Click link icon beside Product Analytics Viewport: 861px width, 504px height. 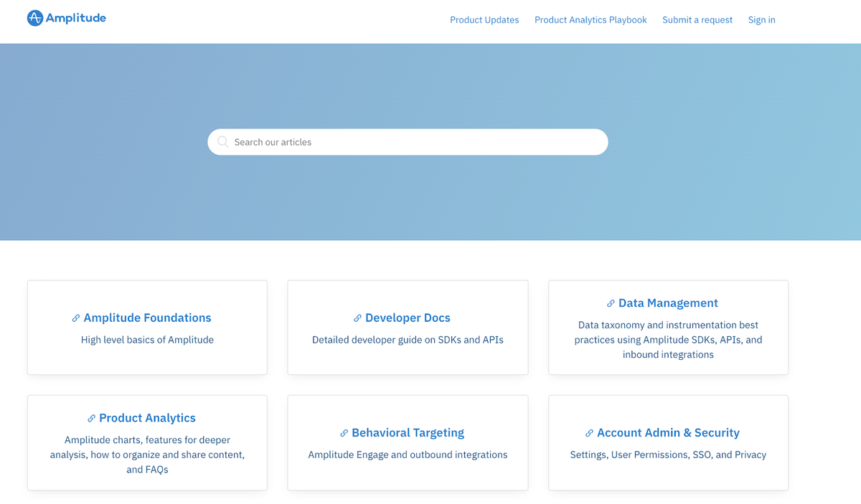click(x=91, y=418)
